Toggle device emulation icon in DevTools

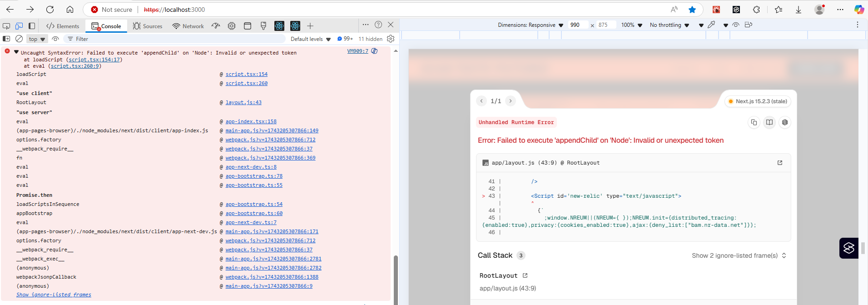[19, 26]
